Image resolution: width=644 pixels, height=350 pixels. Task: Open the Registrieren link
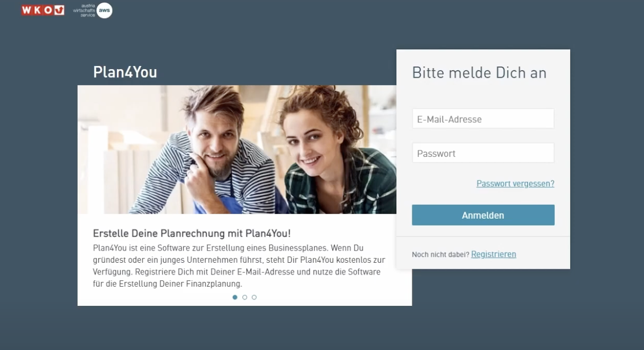click(494, 254)
